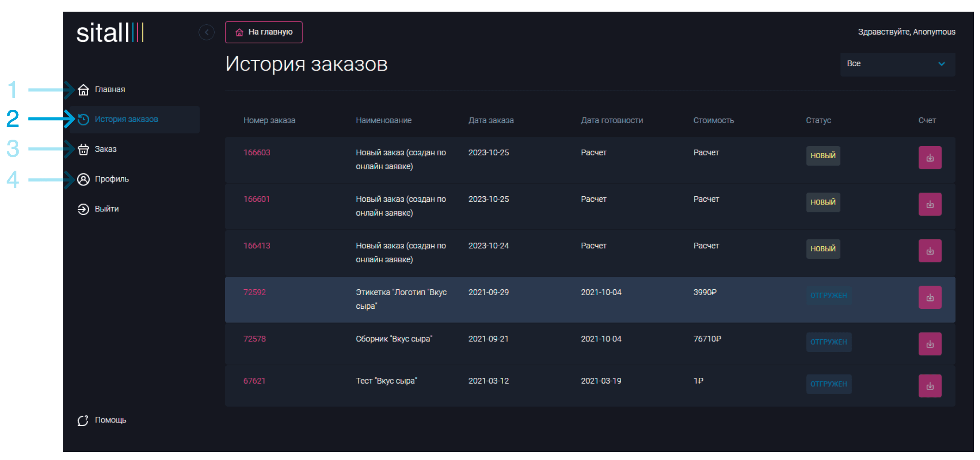Click the order date 2021-03-12

click(488, 381)
